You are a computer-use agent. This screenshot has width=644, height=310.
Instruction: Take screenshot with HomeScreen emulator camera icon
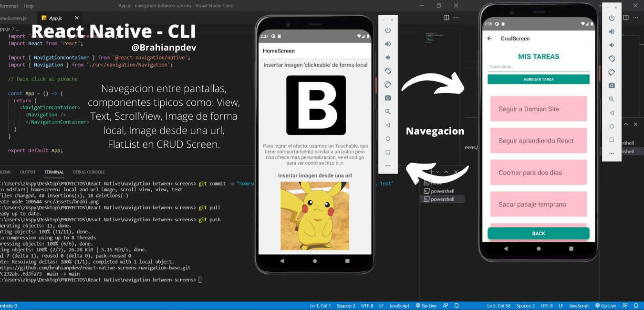click(388, 98)
